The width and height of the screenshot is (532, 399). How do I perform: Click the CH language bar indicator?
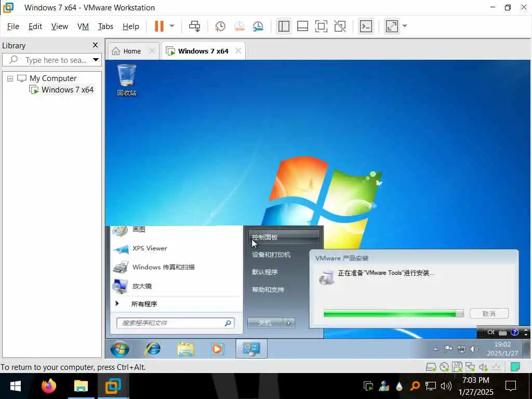point(490,332)
